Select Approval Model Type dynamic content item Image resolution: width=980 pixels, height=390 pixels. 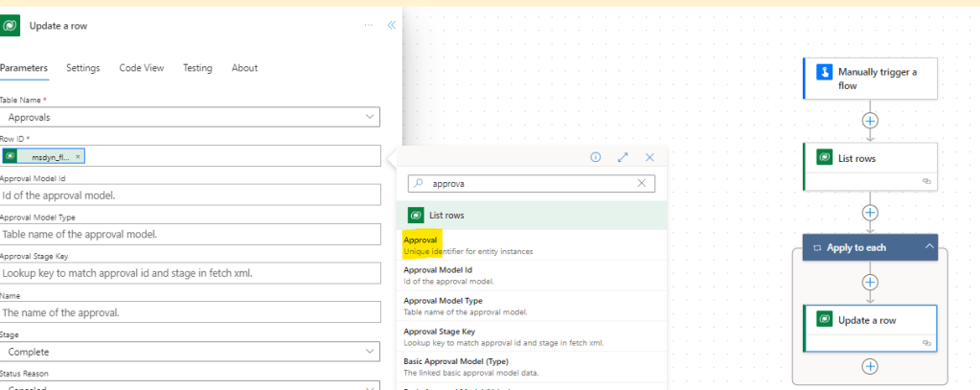pyautogui.click(x=532, y=307)
